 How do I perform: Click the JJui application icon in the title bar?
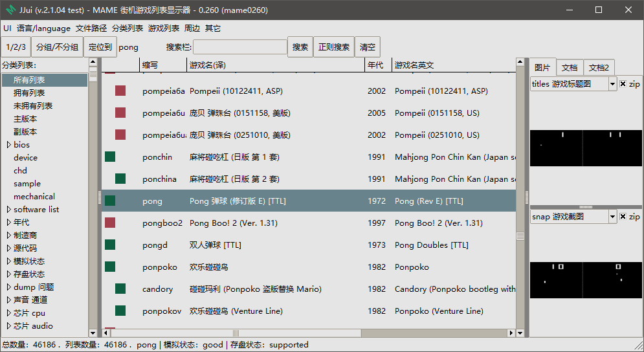click(x=10, y=10)
